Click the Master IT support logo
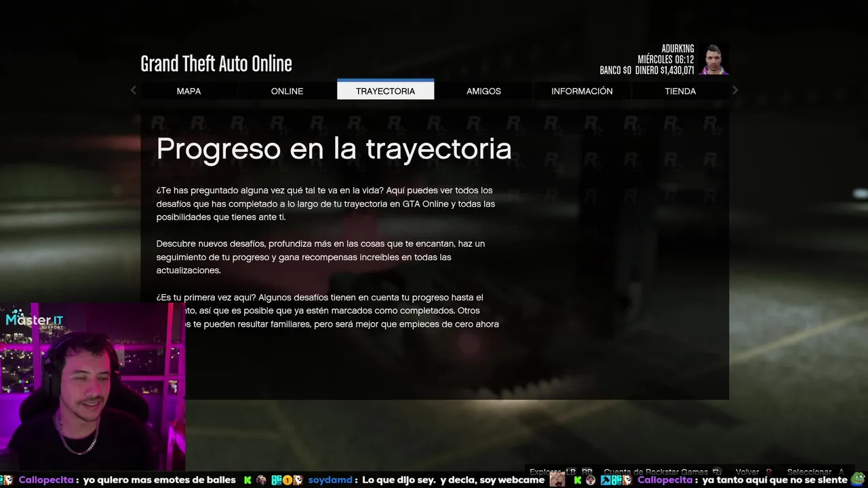 point(35,320)
